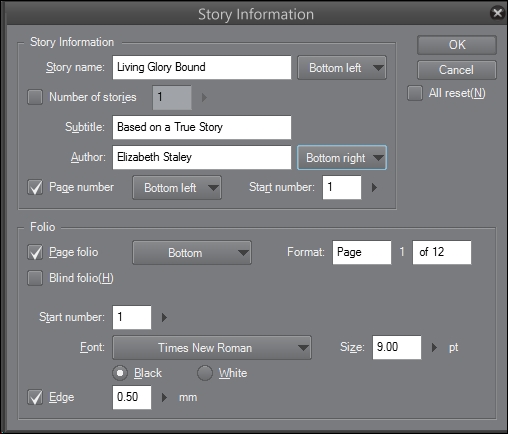Click the 'of 12' format suffix field
Image resolution: width=508 pixels, height=434 pixels.
[442, 252]
